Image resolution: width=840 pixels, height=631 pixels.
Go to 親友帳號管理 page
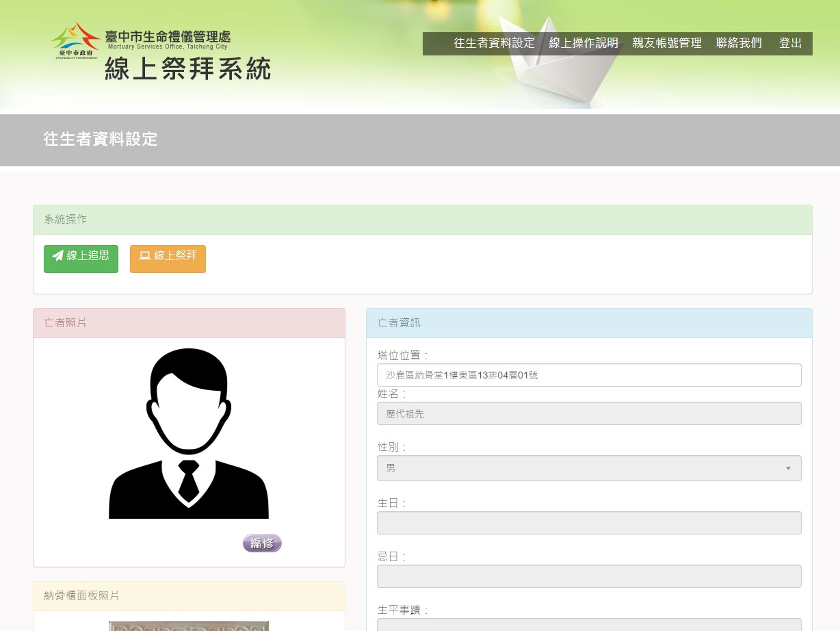[667, 43]
